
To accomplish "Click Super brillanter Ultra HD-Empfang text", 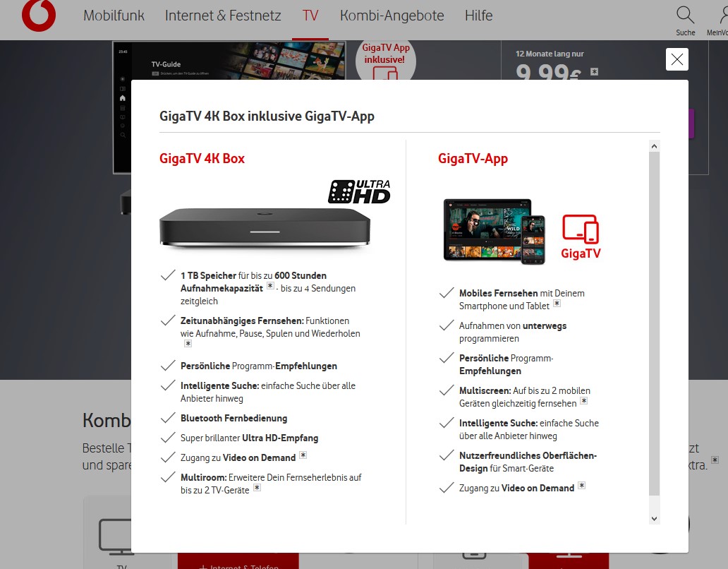I will [x=249, y=438].
